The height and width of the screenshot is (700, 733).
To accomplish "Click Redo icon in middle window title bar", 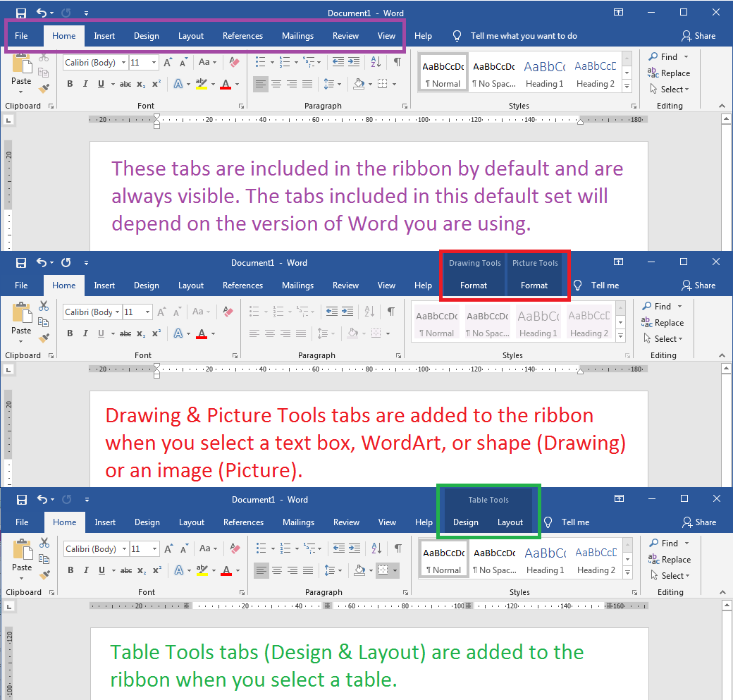I will (66, 262).
